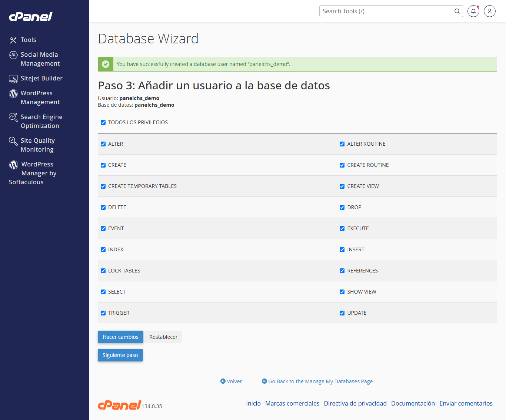Uncheck the UPDATE privilege
The width and height of the screenshot is (506, 420).
pyautogui.click(x=342, y=313)
